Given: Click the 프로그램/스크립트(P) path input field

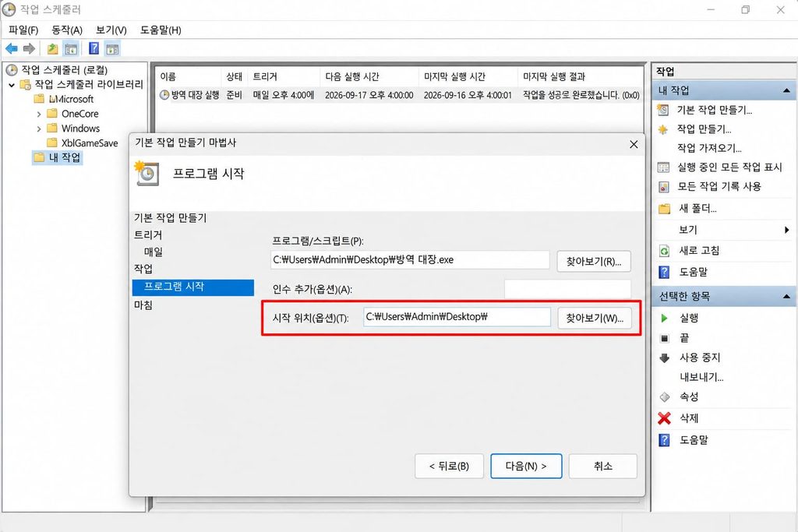Looking at the screenshot, I should click(x=410, y=260).
